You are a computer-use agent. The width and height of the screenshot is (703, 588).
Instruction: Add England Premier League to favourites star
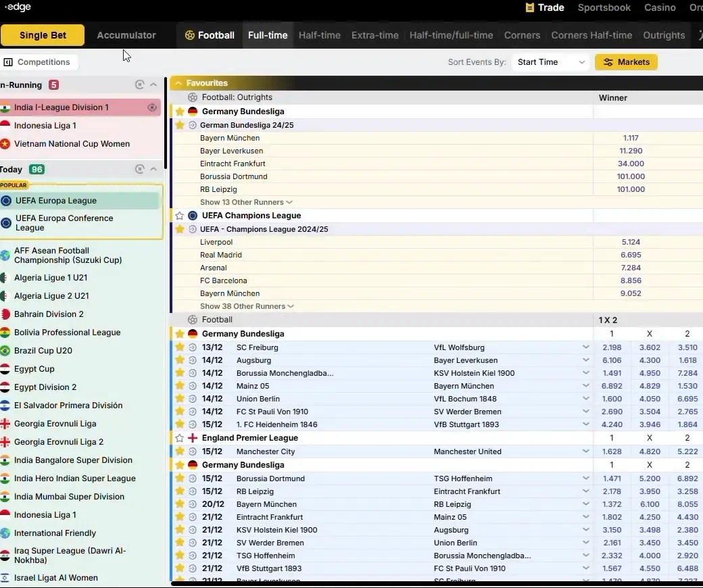click(180, 438)
